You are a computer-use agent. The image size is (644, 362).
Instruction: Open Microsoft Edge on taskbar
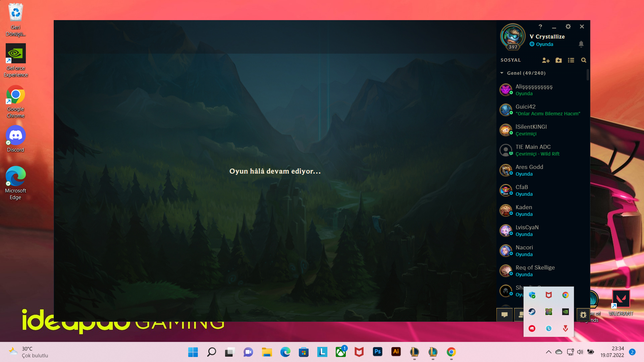(x=285, y=352)
